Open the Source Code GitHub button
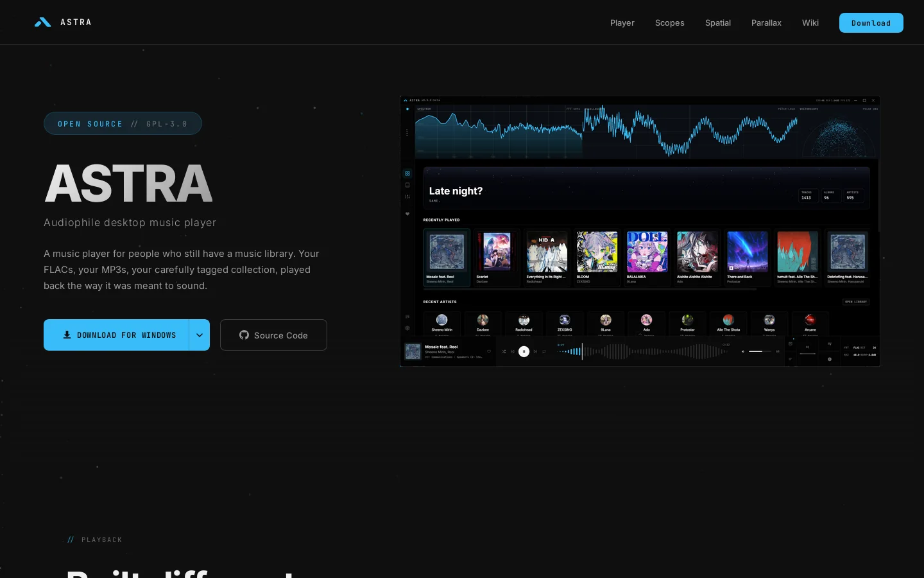Screen dimensions: 924x578 coord(273,335)
